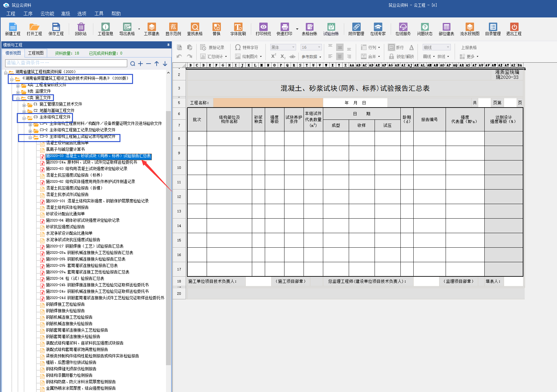557x392 pixels.
Task: Click the 快速打印 quick print icon
Action: click(x=284, y=29)
